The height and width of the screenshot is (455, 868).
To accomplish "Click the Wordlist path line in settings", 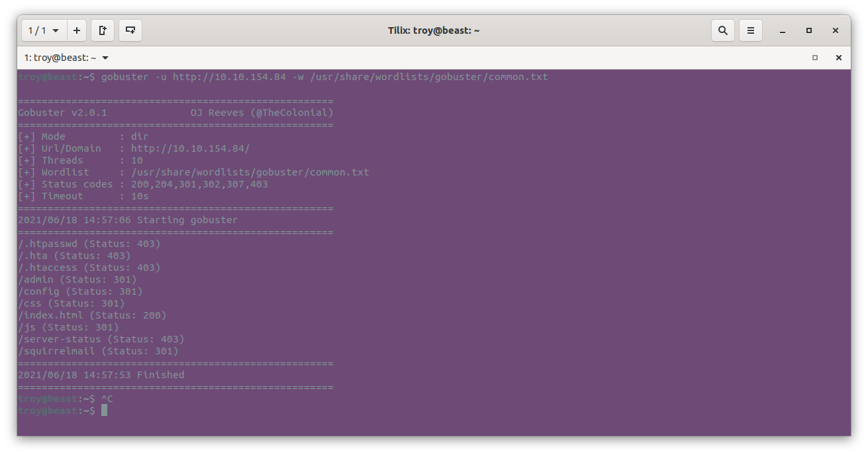I will tap(193, 172).
